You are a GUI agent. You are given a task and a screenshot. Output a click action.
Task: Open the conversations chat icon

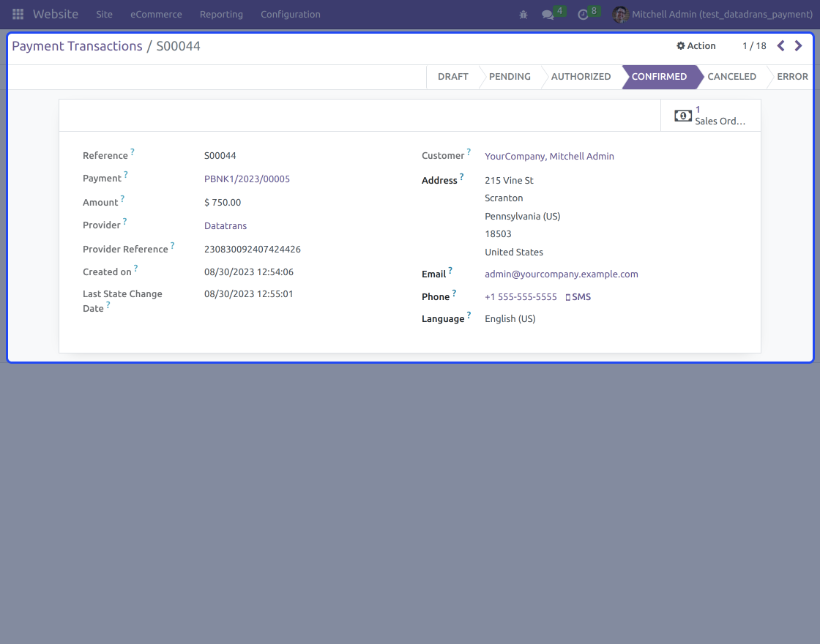click(548, 15)
